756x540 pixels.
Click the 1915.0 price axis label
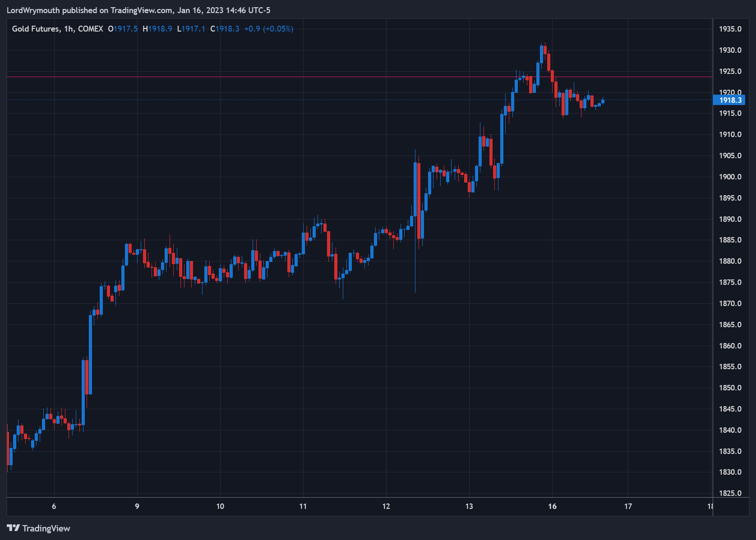[730, 113]
